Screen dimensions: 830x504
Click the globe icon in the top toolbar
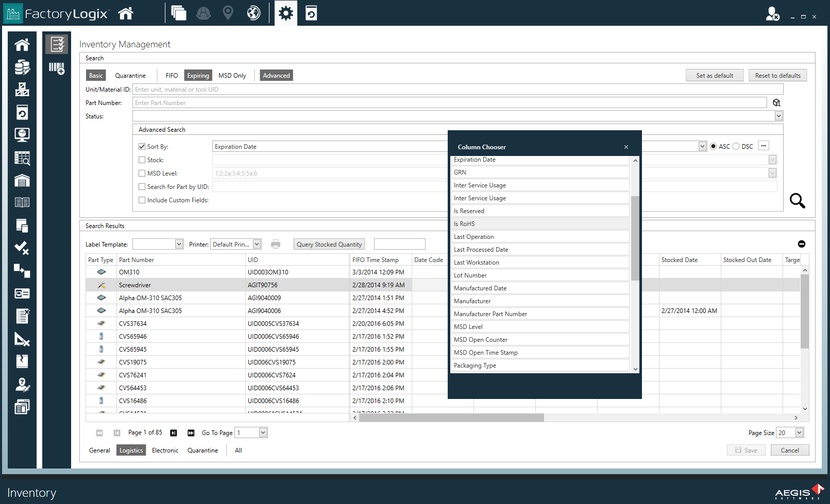click(x=252, y=13)
